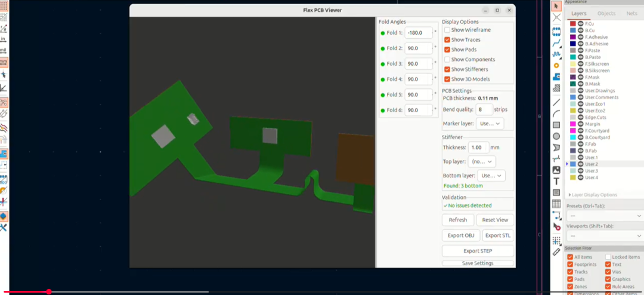The height and width of the screenshot is (295, 644).
Task: Select the draw arc tool
Action: pos(556,113)
